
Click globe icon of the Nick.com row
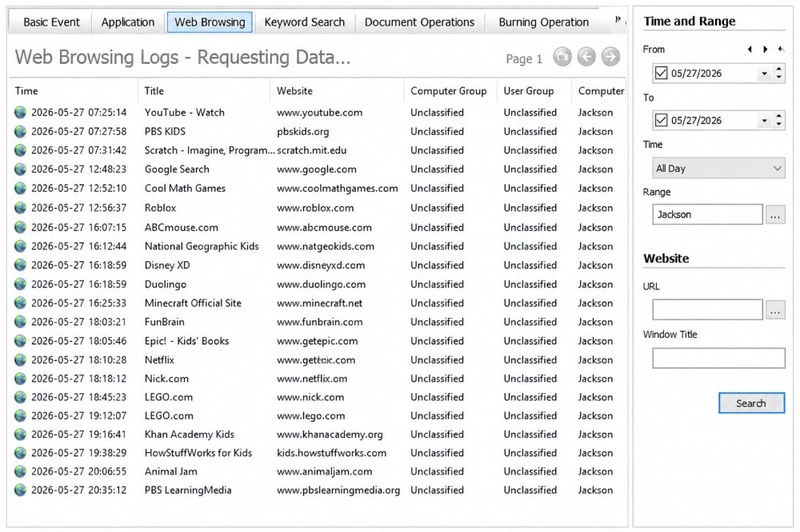pos(20,379)
